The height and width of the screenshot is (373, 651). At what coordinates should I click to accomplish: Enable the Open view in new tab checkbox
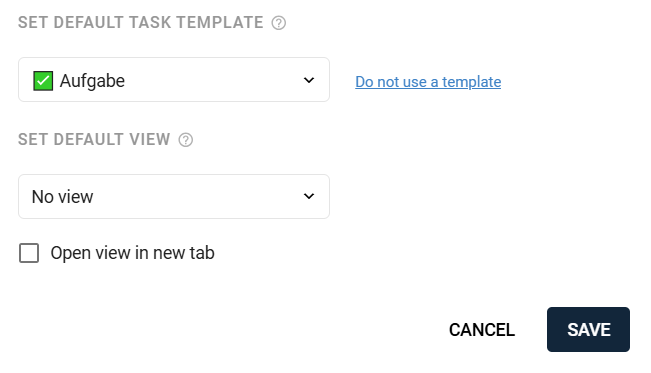29,253
